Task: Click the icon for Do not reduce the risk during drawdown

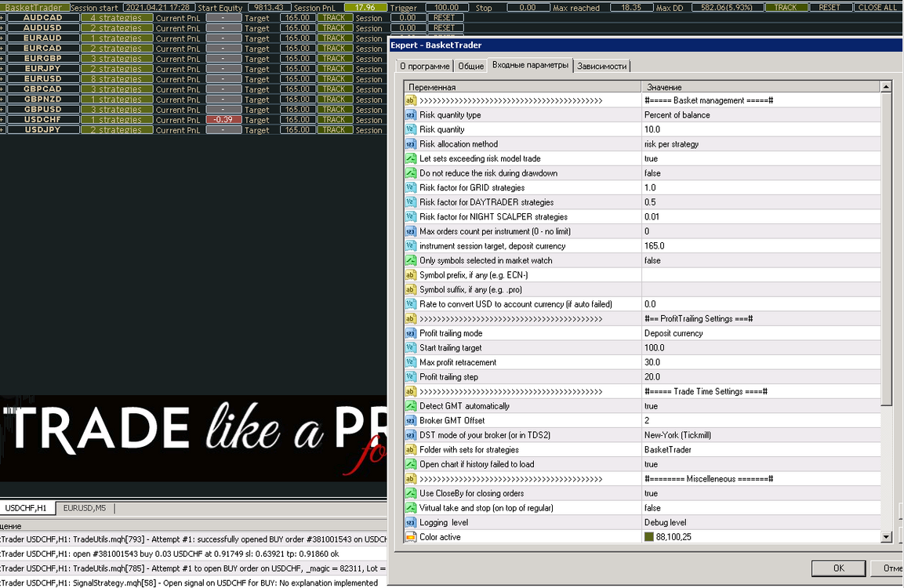Action: click(x=411, y=173)
